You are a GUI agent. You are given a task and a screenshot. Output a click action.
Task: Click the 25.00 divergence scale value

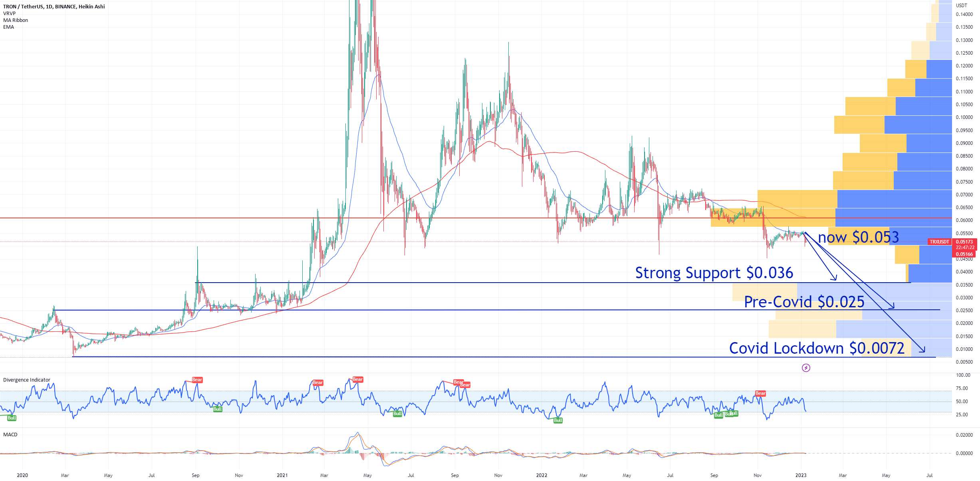[x=962, y=415]
